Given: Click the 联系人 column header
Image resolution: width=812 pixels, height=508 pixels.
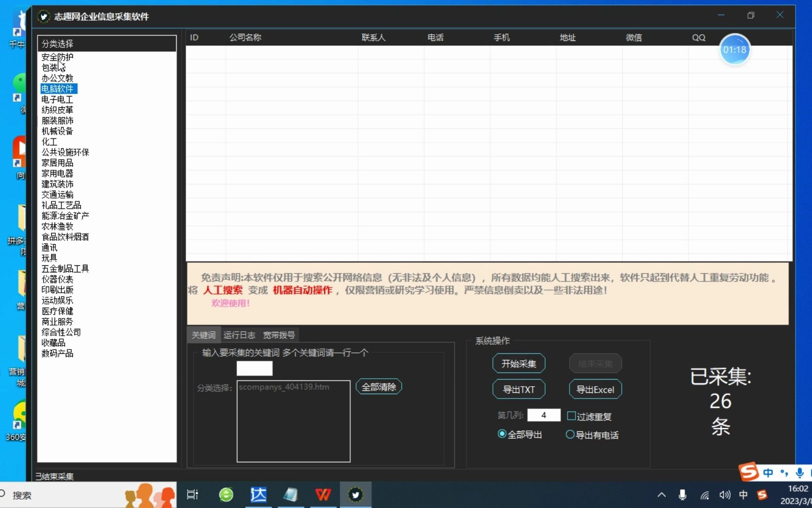Looking at the screenshot, I should click(374, 38).
